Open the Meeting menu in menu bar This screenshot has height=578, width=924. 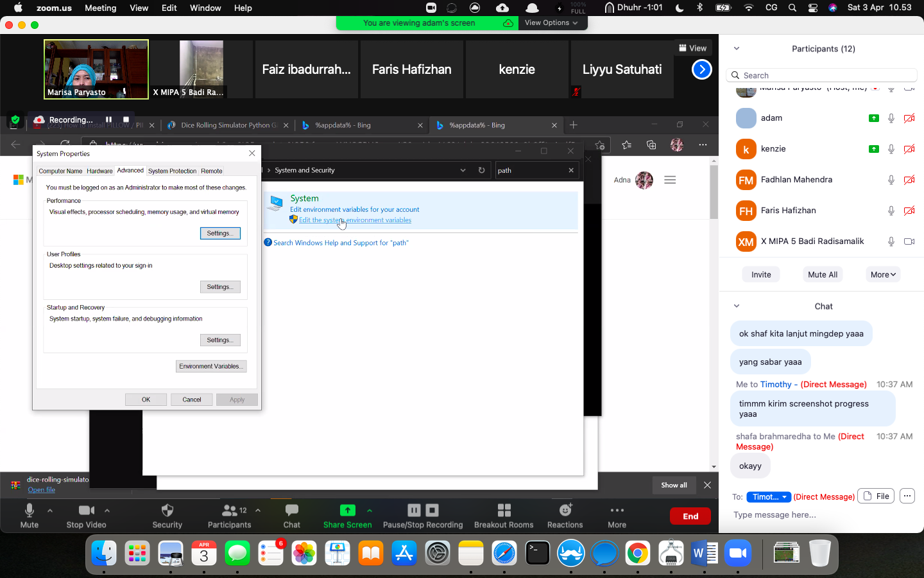coord(101,8)
